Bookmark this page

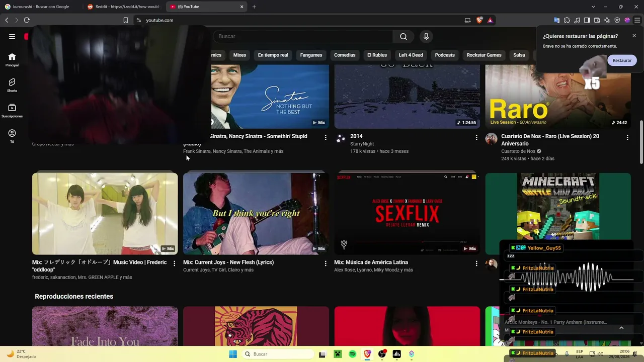click(x=126, y=20)
